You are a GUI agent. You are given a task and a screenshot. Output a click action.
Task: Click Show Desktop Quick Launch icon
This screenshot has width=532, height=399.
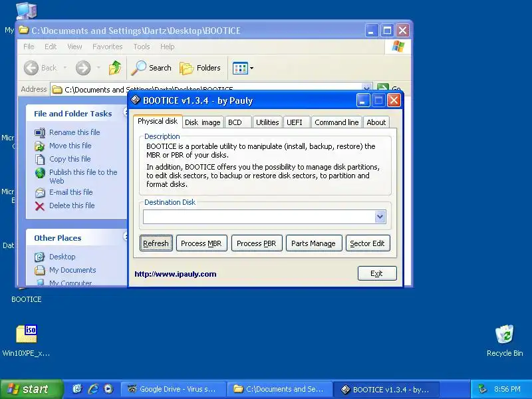click(x=77, y=389)
